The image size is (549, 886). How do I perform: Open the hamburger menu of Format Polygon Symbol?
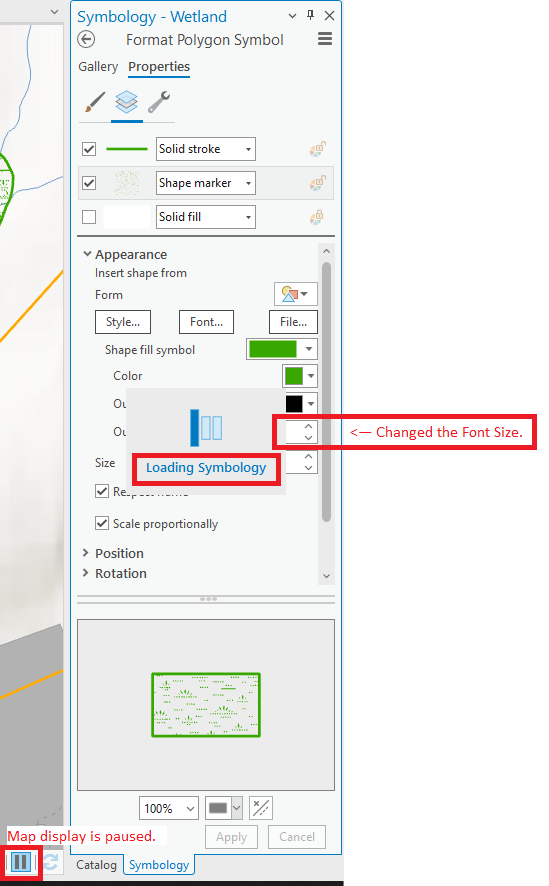tap(325, 39)
